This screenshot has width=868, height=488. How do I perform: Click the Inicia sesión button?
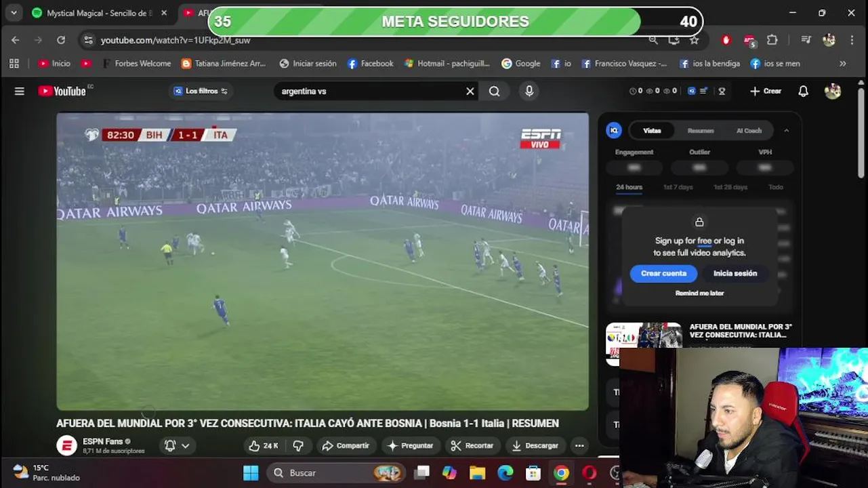coord(735,273)
